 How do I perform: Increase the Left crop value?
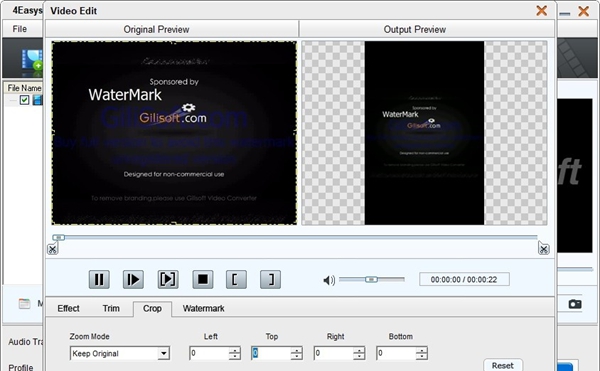coord(235,350)
